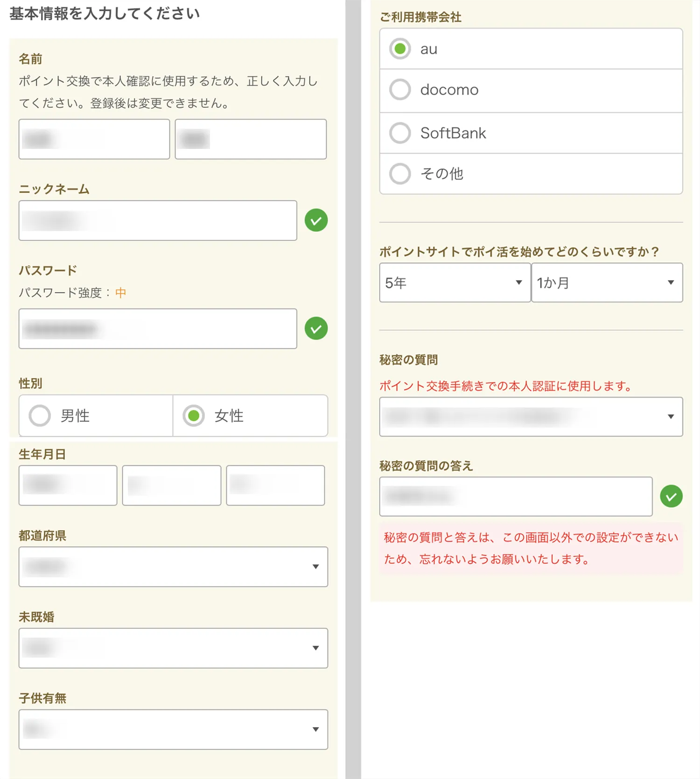The height and width of the screenshot is (779, 700).
Task: Click the red note ポイント交換手続きでの本人認証に使用します
Action: click(505, 386)
